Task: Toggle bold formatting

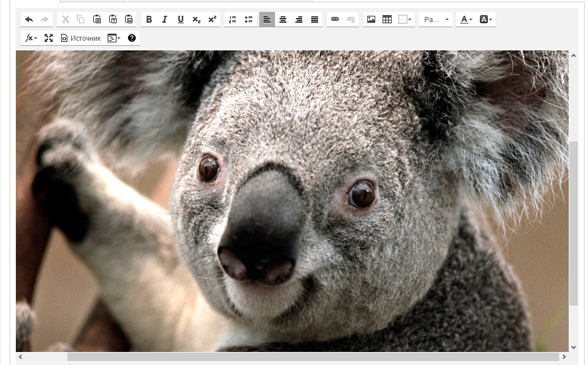Action: click(x=149, y=19)
